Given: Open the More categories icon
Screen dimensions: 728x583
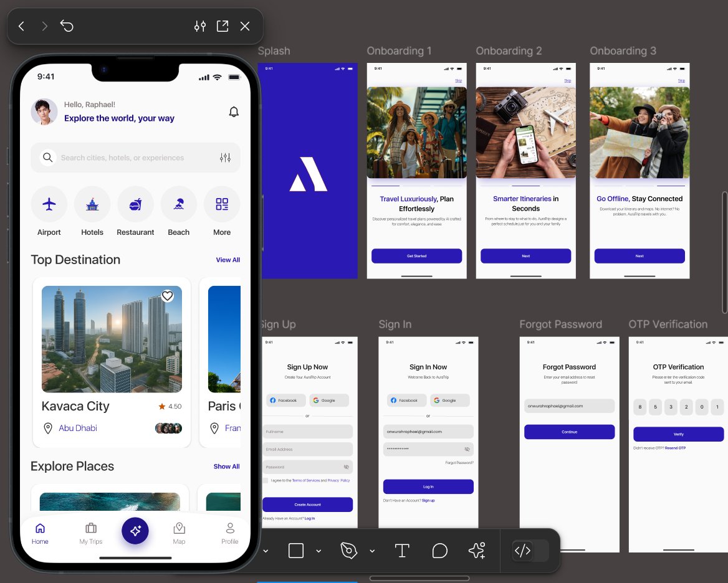Looking at the screenshot, I should pos(222,204).
